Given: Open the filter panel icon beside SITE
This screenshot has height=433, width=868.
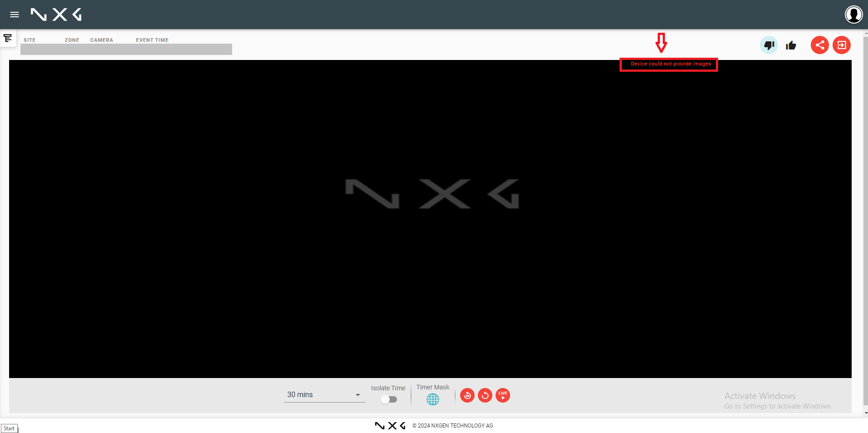Looking at the screenshot, I should point(8,38).
